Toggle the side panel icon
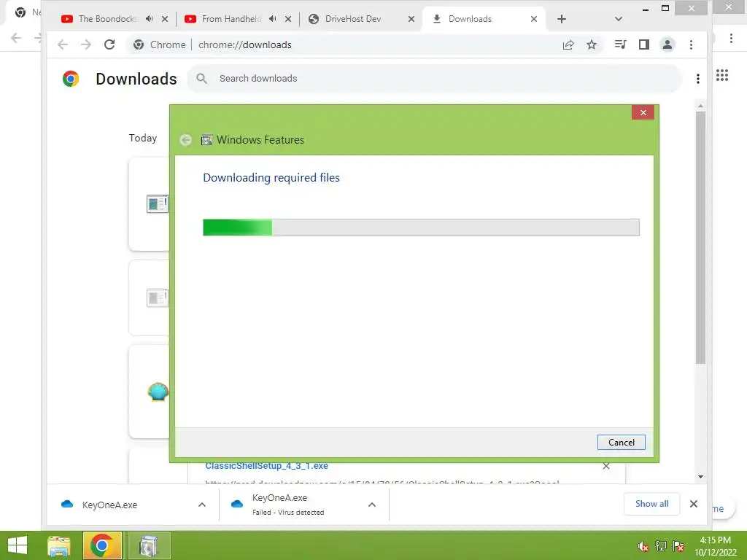 click(x=643, y=44)
